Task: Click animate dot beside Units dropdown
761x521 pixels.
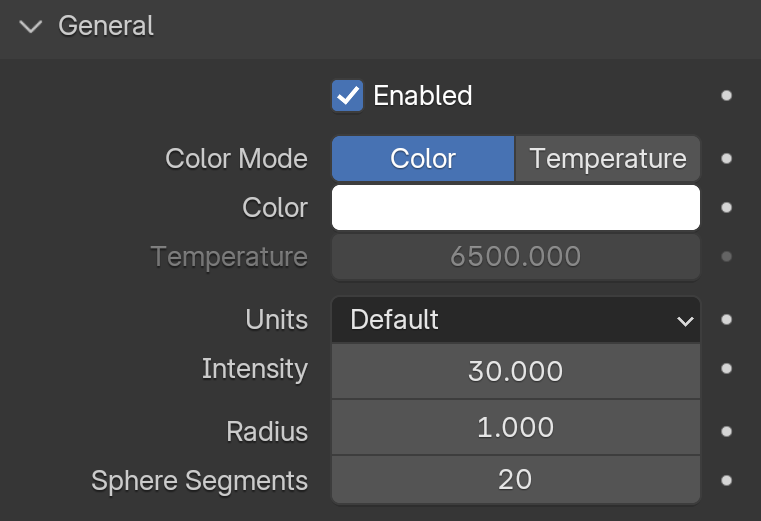Action: click(727, 319)
